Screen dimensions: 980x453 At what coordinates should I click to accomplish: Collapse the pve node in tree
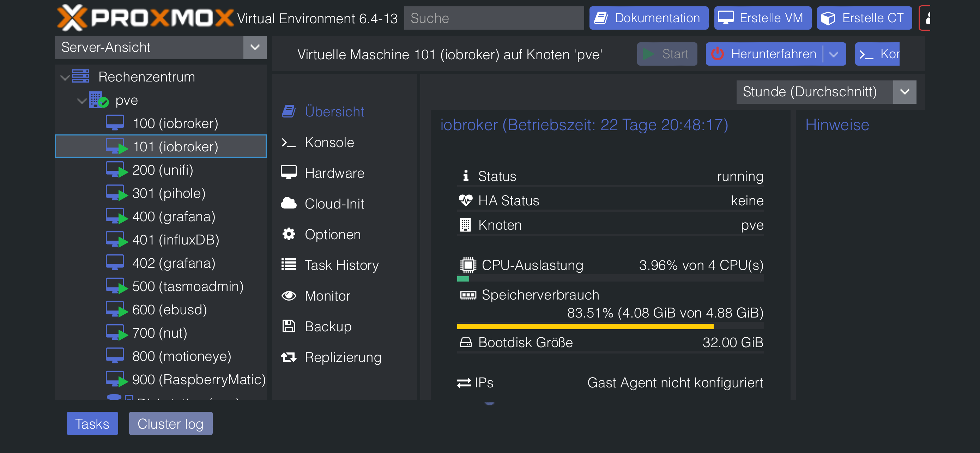pyautogui.click(x=82, y=101)
